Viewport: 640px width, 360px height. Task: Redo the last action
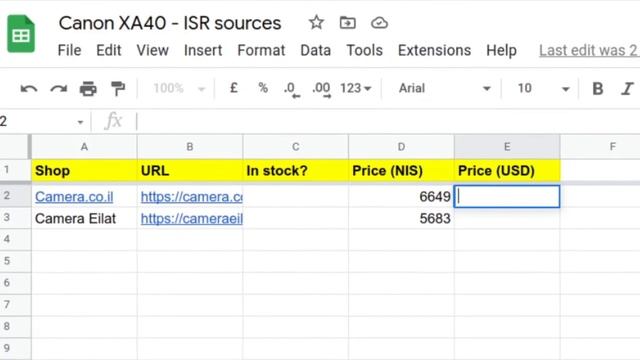click(x=58, y=88)
